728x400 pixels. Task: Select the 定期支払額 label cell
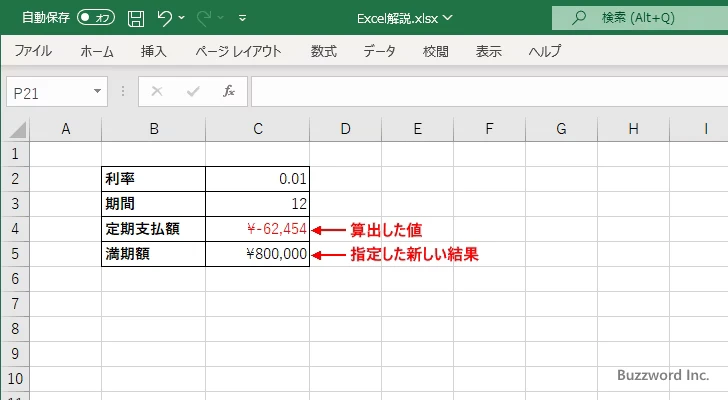point(154,229)
